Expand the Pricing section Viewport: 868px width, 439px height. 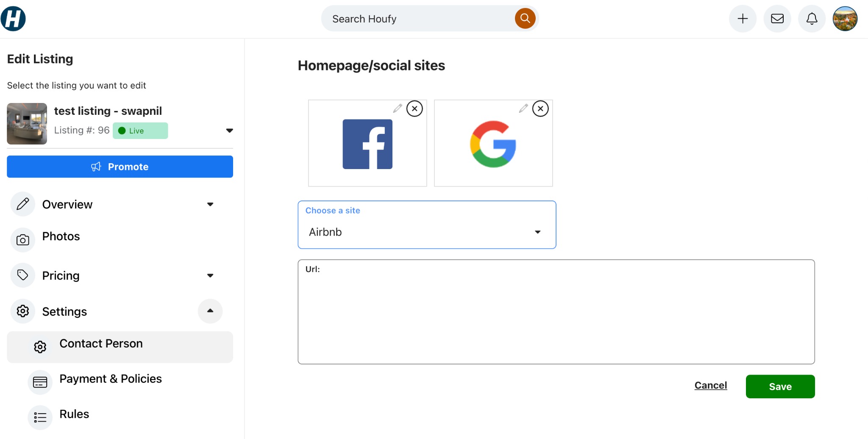210,275
